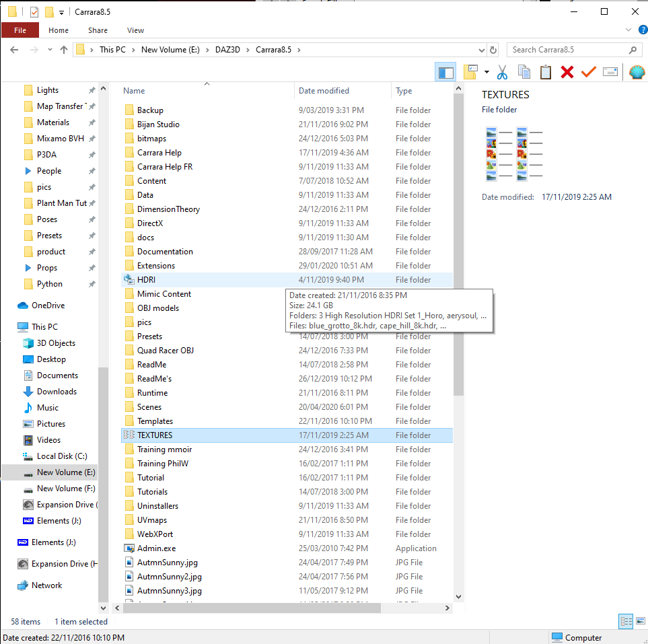Open the Python quick access folder
648x644 pixels.
50,284
